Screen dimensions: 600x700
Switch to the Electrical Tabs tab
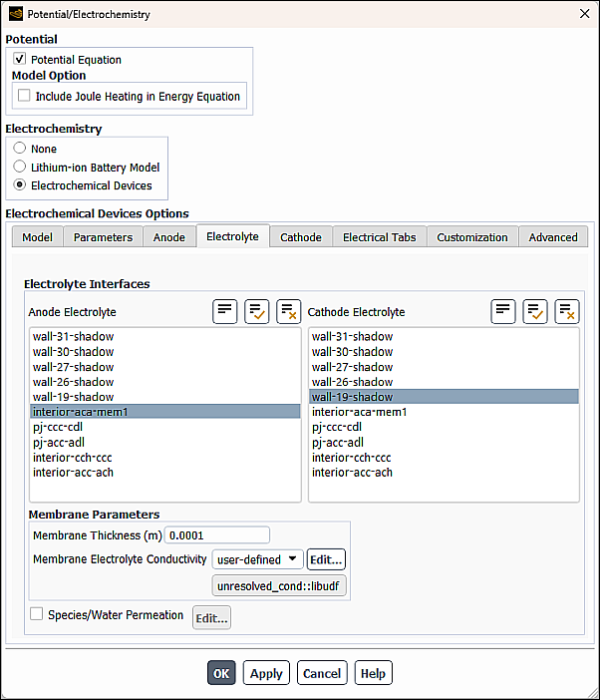coord(379,237)
